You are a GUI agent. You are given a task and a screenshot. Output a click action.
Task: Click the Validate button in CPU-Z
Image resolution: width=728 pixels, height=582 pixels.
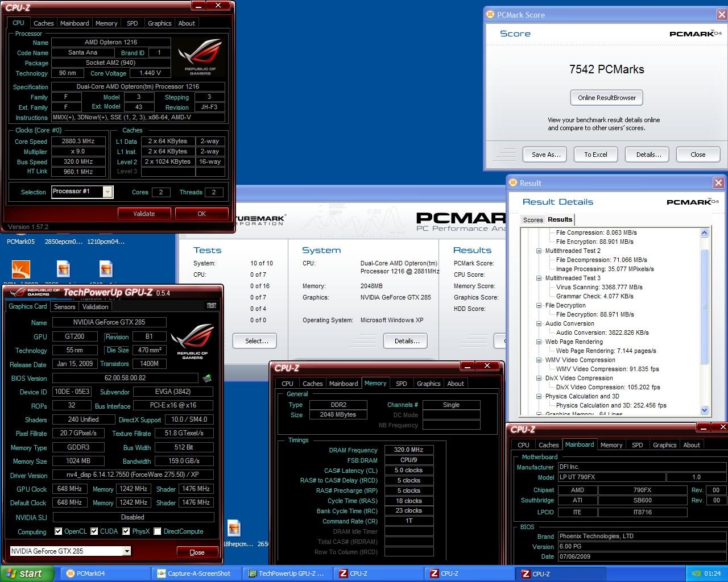point(144,214)
